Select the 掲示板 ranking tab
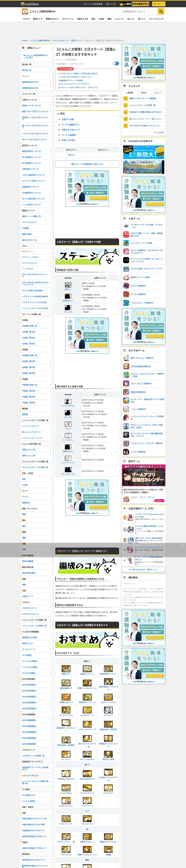Screen dimensions: 186x868 (x=144, y=92)
